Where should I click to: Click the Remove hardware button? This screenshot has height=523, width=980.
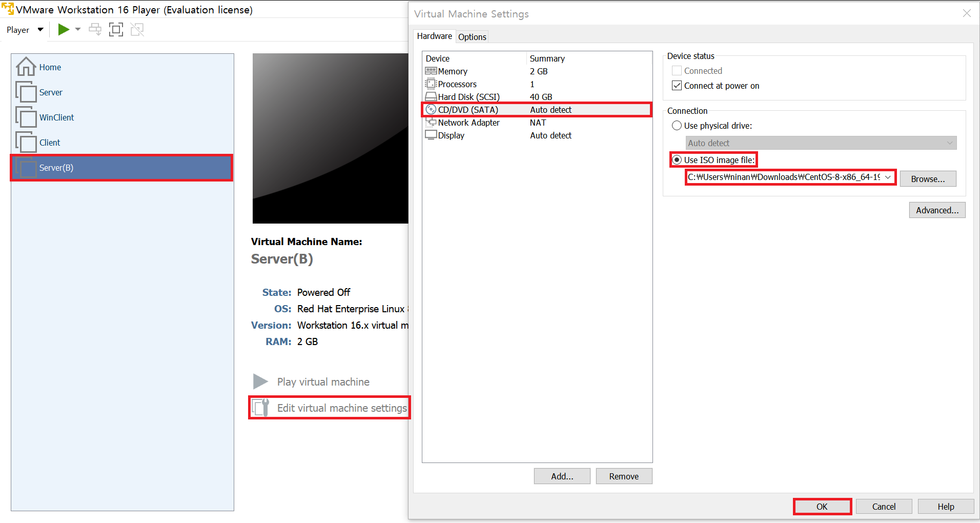pyautogui.click(x=624, y=476)
